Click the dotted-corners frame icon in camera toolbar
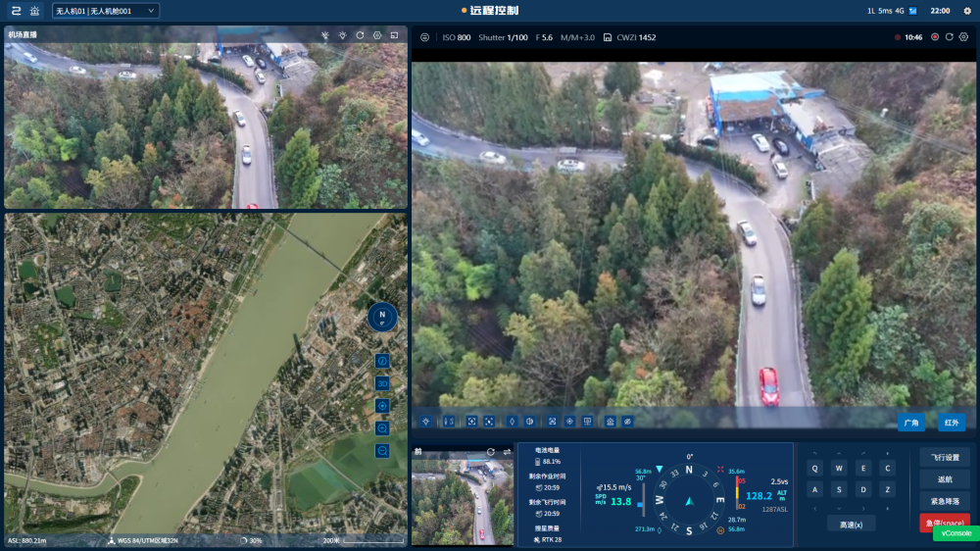980x551 pixels. (489, 422)
